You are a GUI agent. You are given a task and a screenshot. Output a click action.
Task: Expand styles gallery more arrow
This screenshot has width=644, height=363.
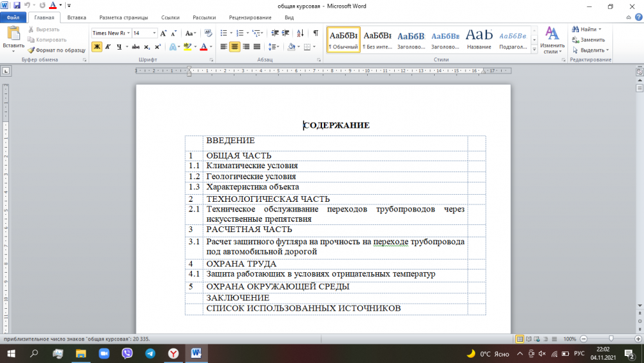[x=535, y=50]
